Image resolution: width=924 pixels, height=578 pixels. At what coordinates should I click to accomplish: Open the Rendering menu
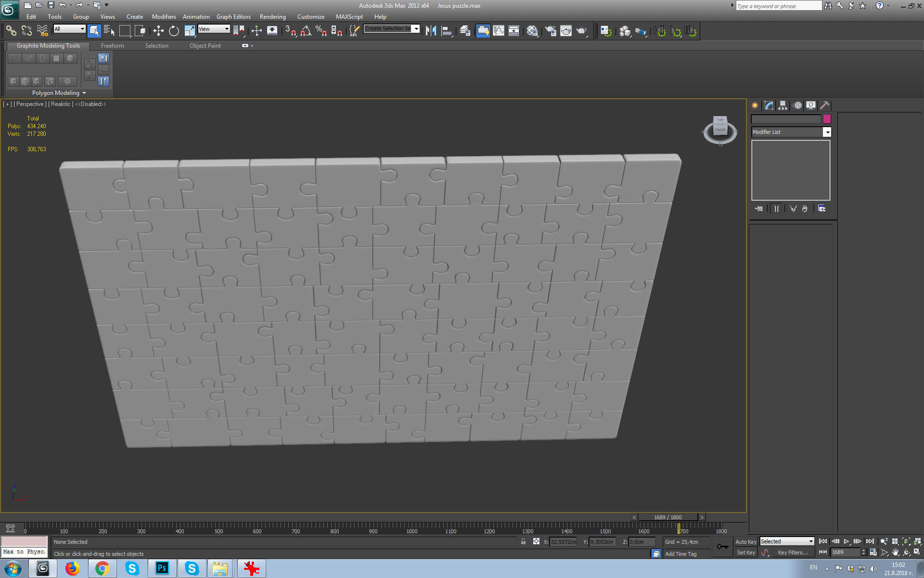point(272,17)
